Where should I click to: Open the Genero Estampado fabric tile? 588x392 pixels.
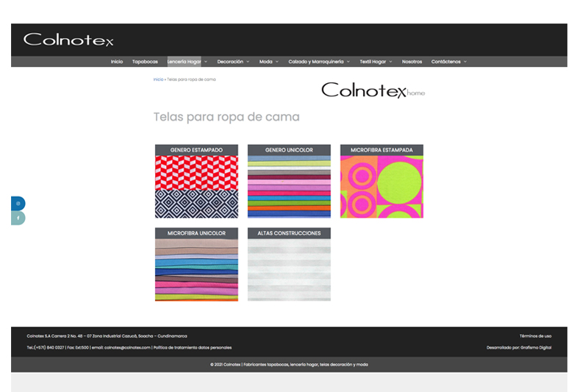click(x=196, y=181)
